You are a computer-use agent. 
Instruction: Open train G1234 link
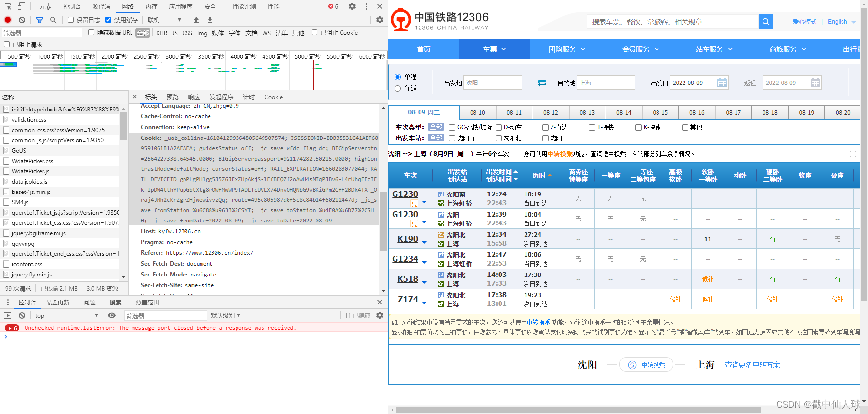[x=405, y=259]
